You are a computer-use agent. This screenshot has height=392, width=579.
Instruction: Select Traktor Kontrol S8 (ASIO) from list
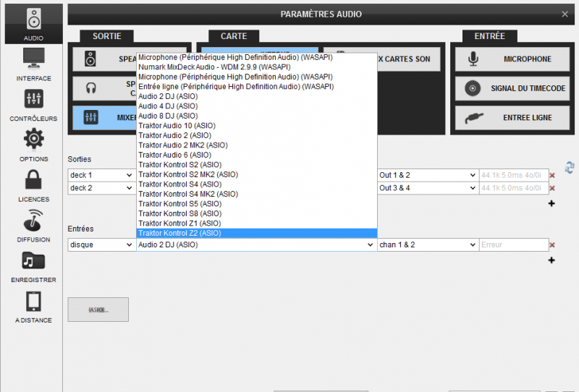[257, 213]
